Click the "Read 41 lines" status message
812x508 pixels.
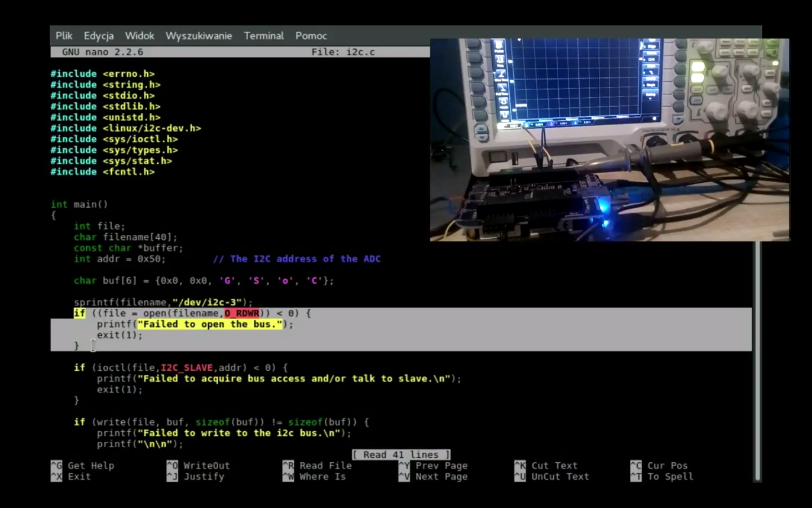(401, 455)
